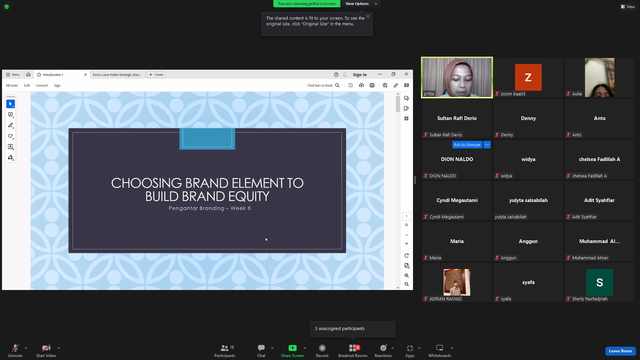Unmute the microphone in Zoom
The width and height of the screenshot is (640, 360).
pos(15,351)
